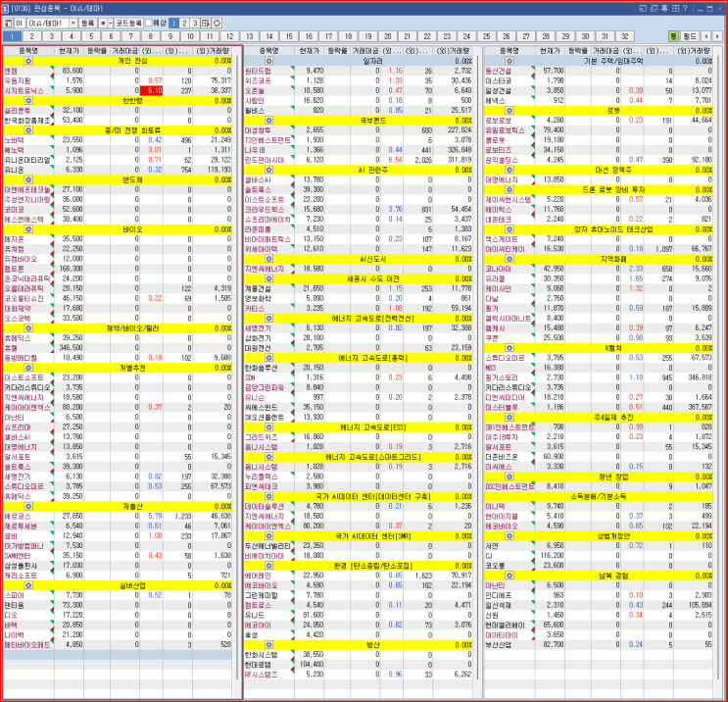Image resolution: width=728 pixels, height=702 pixels.
Task: Switch to watchlist tab 2
Action: click(31, 36)
